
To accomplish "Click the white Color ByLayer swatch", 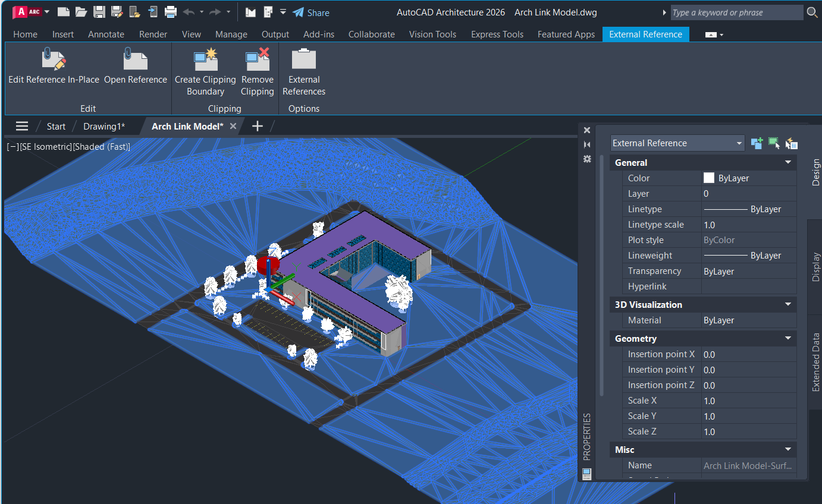I will 709,178.
